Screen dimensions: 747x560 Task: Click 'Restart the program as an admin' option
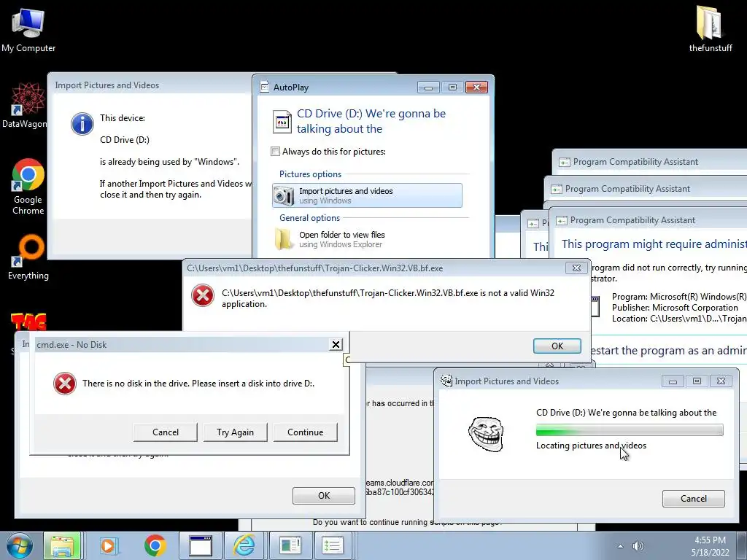point(668,351)
